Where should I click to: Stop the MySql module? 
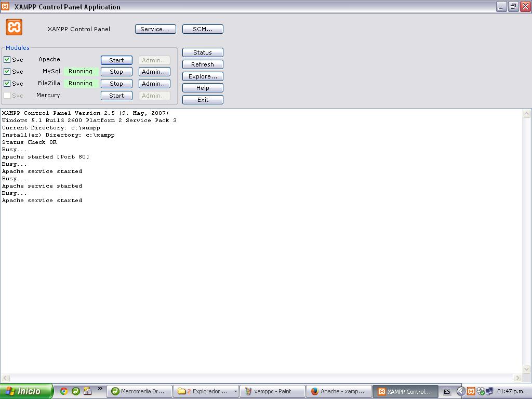tap(116, 72)
